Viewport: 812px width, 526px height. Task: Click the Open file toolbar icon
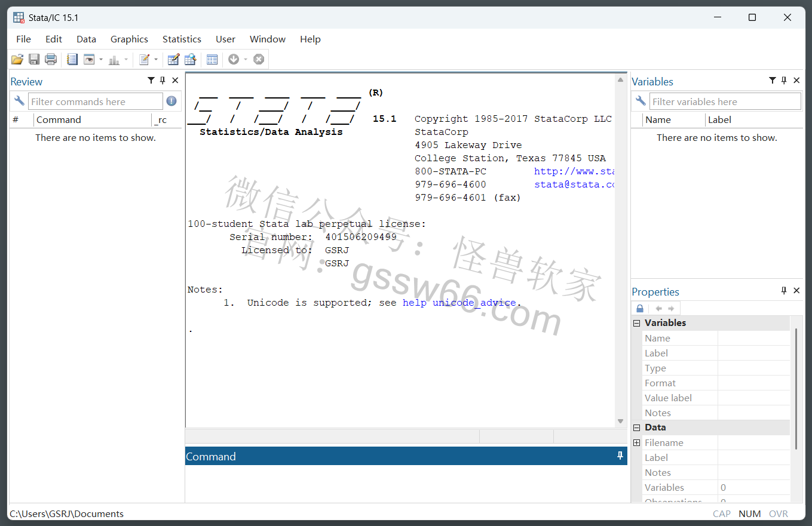point(17,59)
